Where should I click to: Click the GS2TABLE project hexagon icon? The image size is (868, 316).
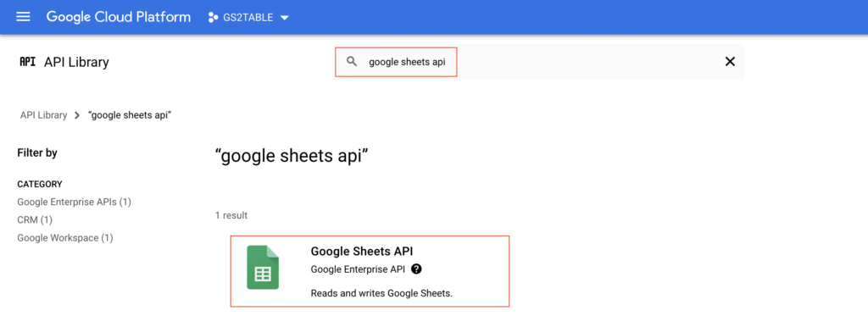pyautogui.click(x=213, y=17)
